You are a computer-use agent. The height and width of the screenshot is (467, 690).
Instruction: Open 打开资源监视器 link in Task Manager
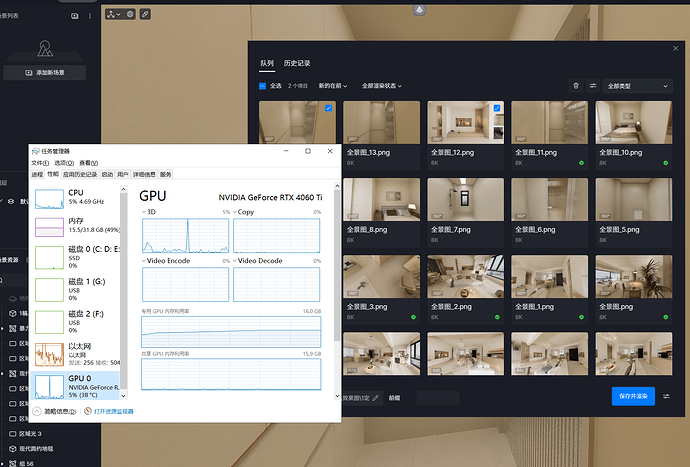pos(113,410)
